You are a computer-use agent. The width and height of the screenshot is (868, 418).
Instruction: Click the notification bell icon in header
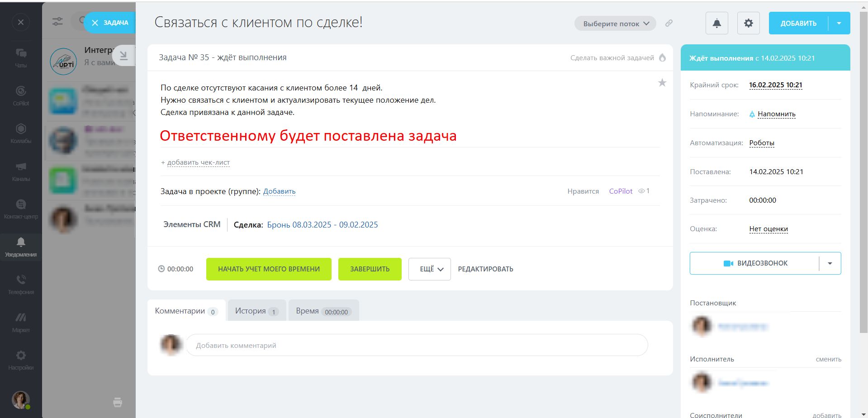click(x=716, y=23)
